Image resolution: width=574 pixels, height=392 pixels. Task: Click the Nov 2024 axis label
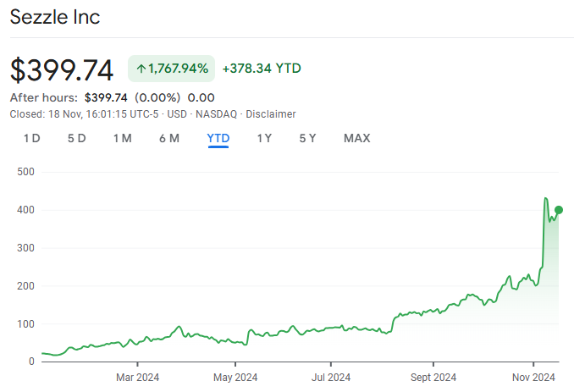533,377
